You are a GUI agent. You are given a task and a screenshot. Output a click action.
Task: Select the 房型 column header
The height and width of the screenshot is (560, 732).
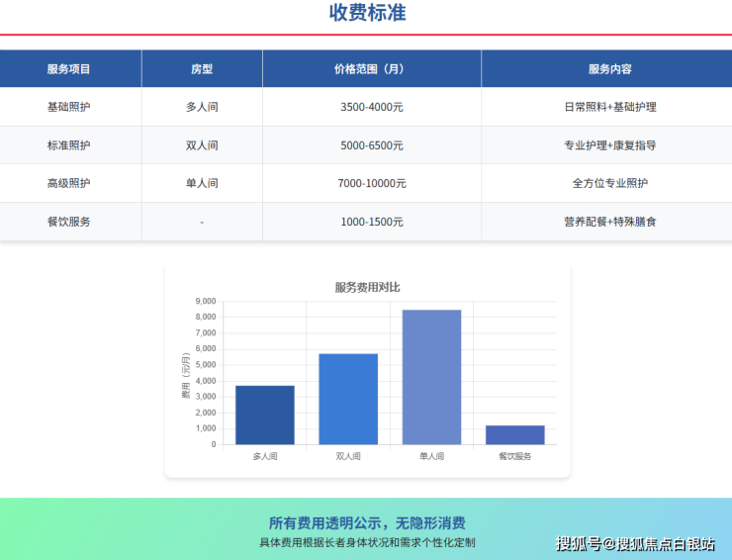(202, 69)
